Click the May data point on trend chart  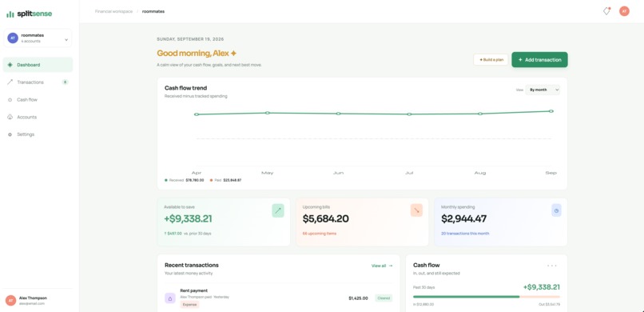pyautogui.click(x=268, y=113)
